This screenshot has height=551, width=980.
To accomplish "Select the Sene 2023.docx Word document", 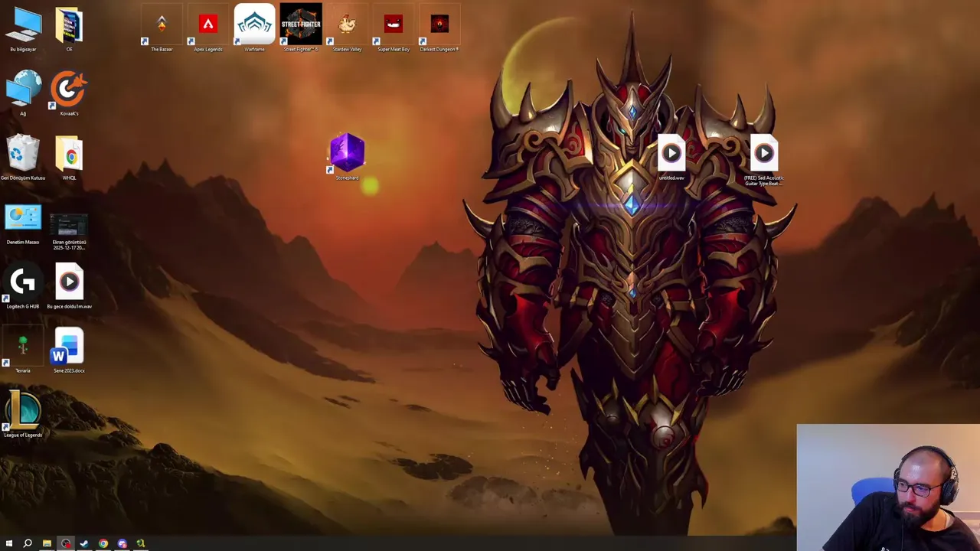I will (69, 350).
